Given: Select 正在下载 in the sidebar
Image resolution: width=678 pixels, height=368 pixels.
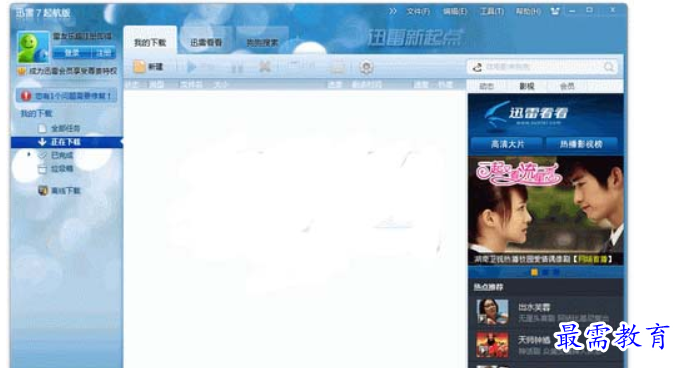Looking at the screenshot, I should (x=67, y=142).
